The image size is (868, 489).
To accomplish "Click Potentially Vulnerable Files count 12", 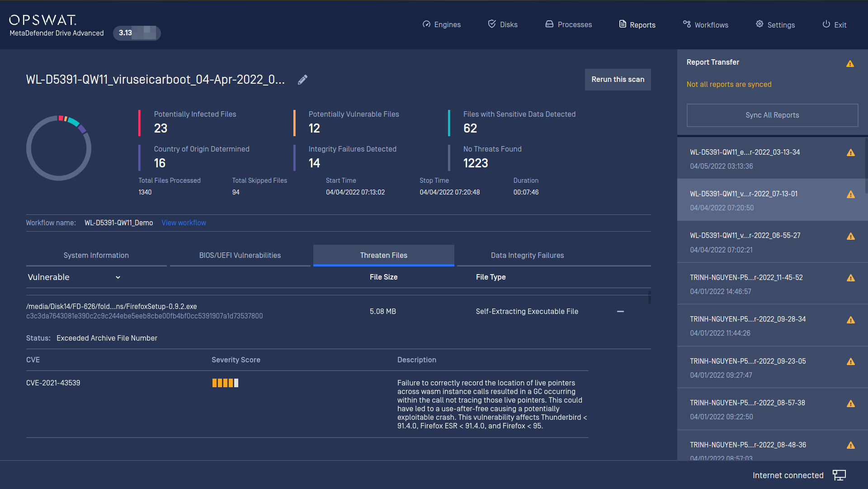I will click(314, 128).
